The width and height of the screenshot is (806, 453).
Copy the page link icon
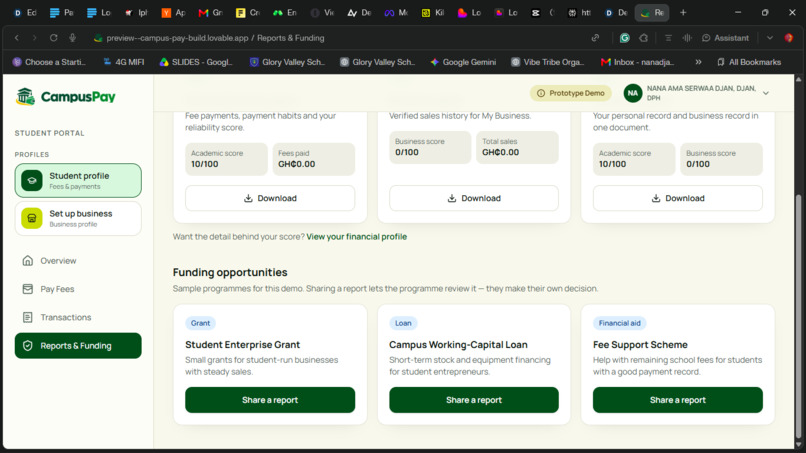(595, 38)
